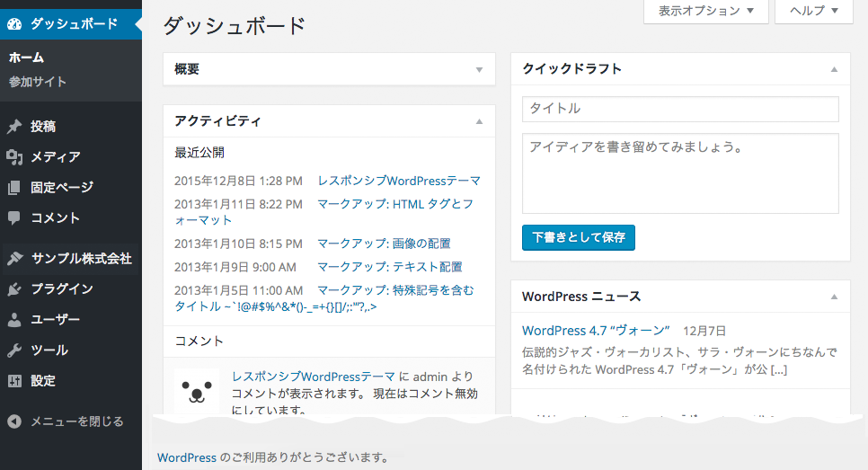Screen dimensions: 868x470
Task: Focus the アイディアを書き留めてみましょう text area
Action: click(x=680, y=173)
